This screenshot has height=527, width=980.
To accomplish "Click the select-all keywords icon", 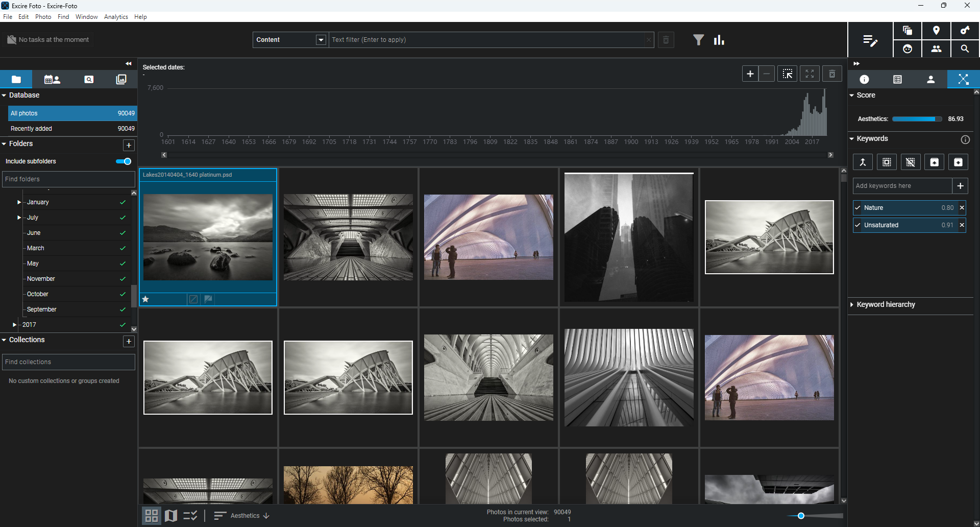I will pyautogui.click(x=887, y=162).
